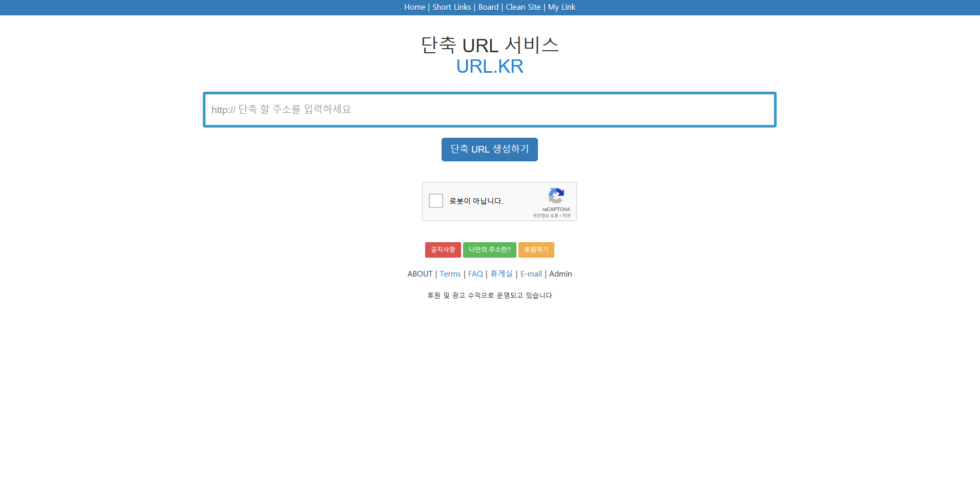Go to the Board section
The height and width of the screenshot is (484, 980).
pyautogui.click(x=488, y=7)
